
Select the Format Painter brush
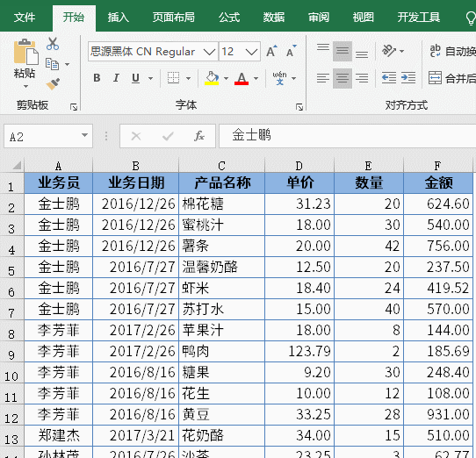(53, 83)
